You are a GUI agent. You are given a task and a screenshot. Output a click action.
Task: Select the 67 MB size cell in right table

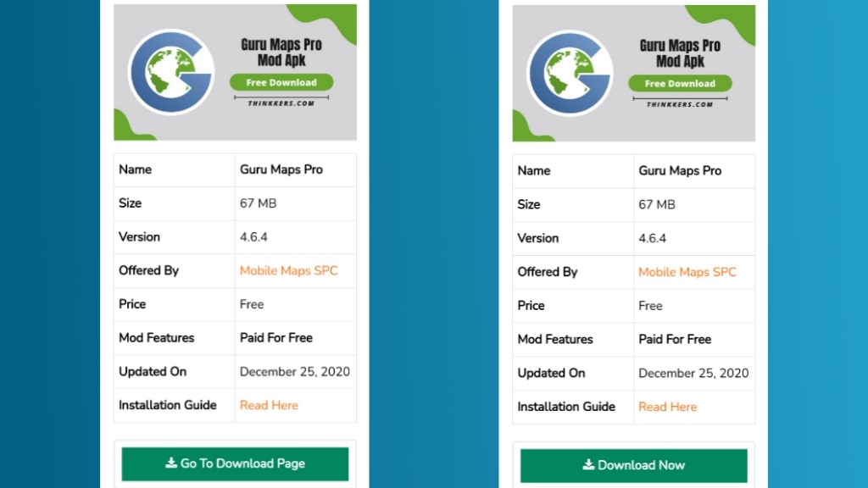[x=657, y=204]
